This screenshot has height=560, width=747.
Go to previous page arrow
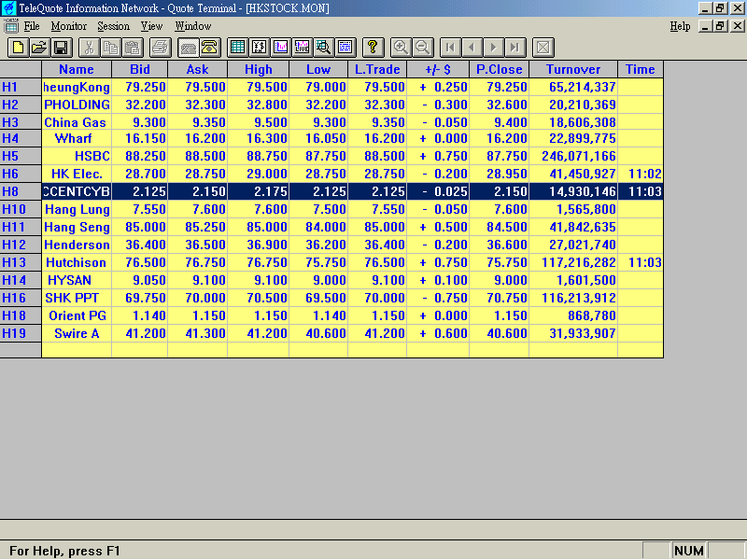pos(472,48)
